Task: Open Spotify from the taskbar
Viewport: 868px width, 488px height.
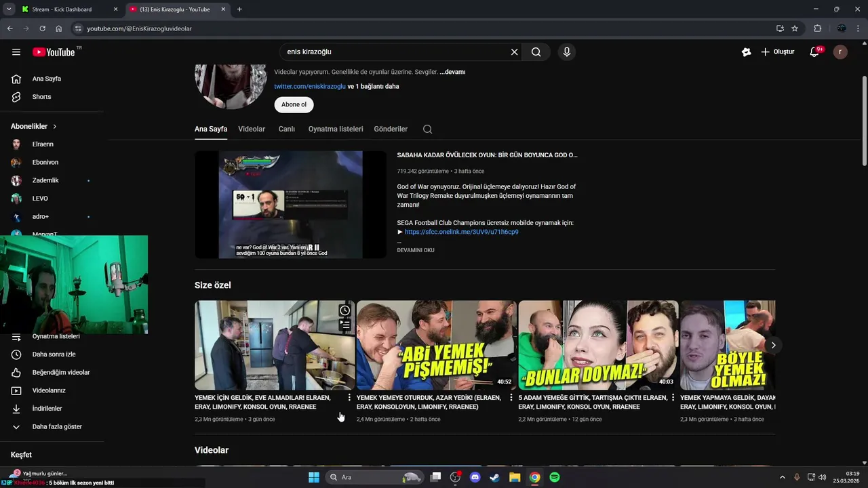Action: click(555, 477)
